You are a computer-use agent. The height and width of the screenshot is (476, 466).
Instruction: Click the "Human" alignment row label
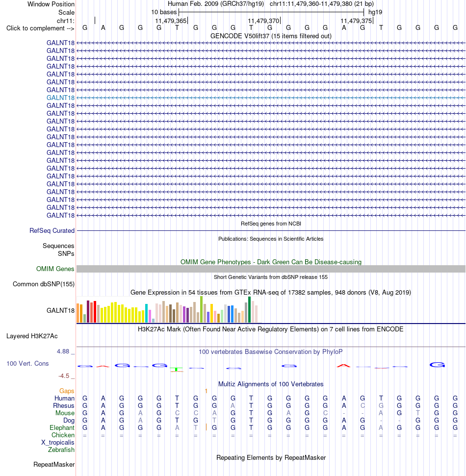(x=64, y=398)
